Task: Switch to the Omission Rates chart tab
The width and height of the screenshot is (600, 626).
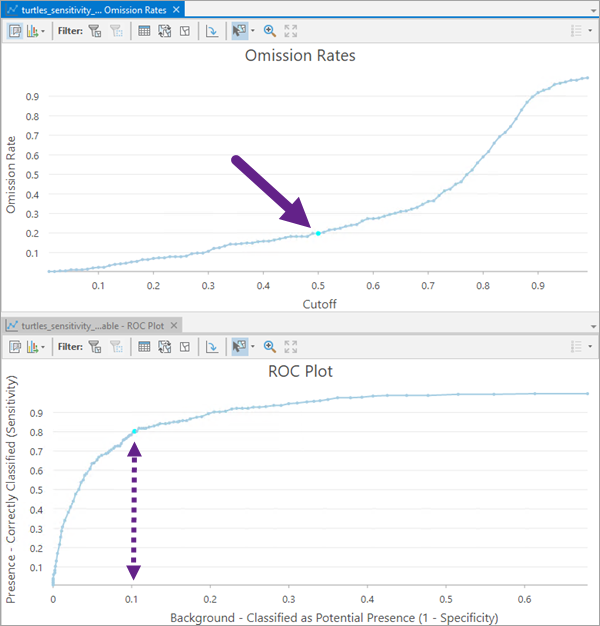Action: click(88, 9)
